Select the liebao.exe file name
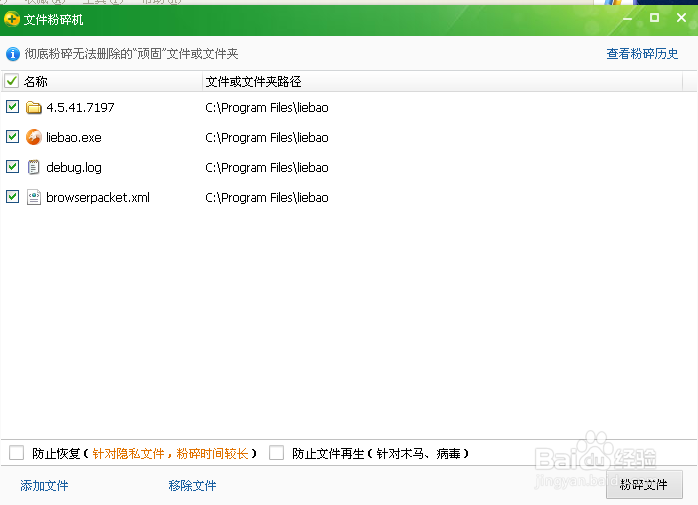The image size is (698, 505). click(74, 138)
